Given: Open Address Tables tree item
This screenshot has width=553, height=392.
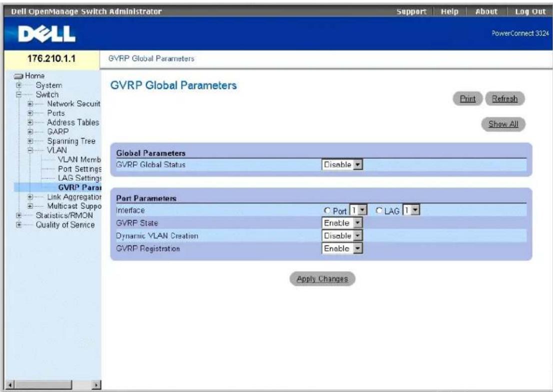Looking at the screenshot, I should pyautogui.click(x=73, y=122).
